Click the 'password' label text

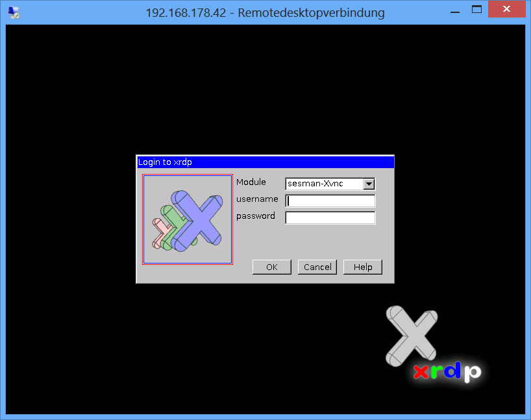coord(256,216)
